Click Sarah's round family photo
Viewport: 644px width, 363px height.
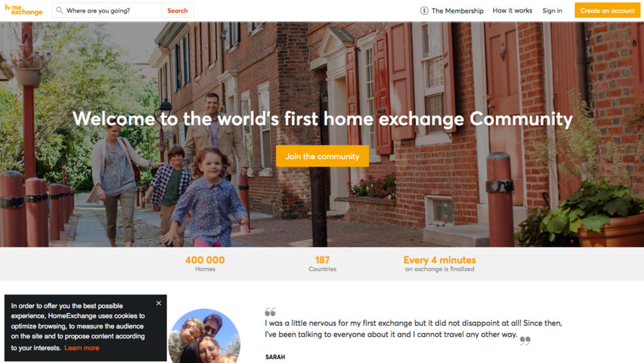[204, 335]
